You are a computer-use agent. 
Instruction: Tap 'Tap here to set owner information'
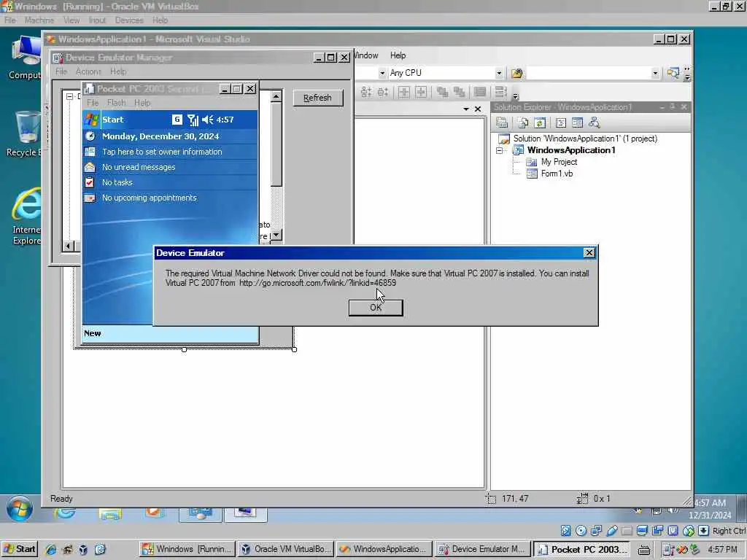162,152
